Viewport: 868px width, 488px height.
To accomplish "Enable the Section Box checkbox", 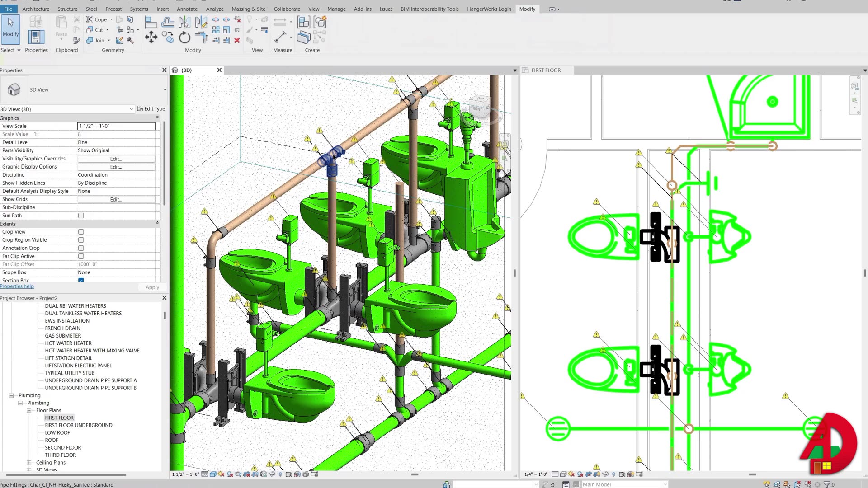I will 81,280.
